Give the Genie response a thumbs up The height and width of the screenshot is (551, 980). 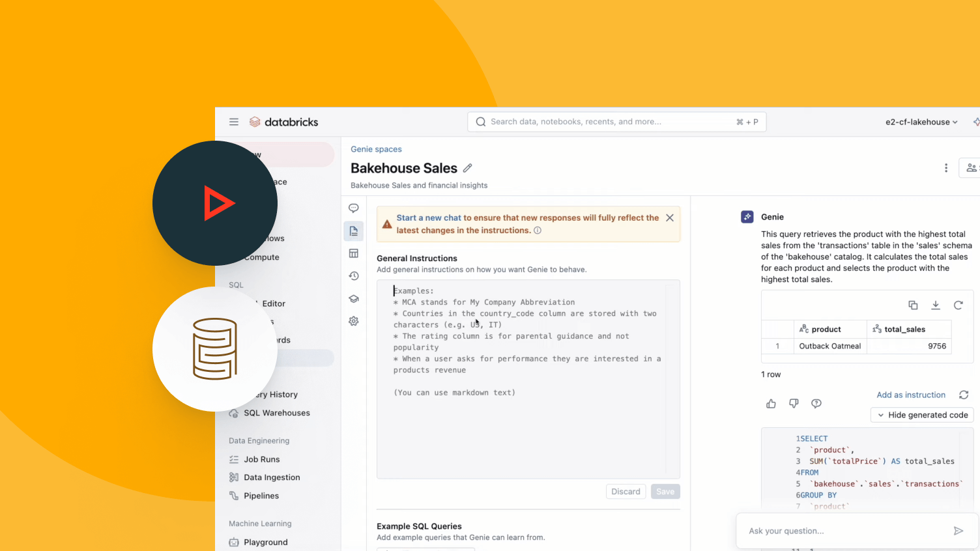pyautogui.click(x=771, y=404)
